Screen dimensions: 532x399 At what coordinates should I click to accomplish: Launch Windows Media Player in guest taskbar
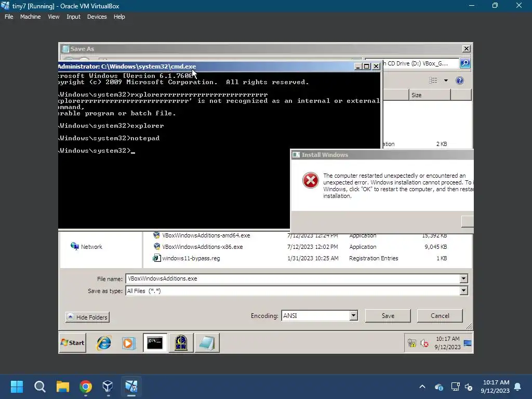tap(129, 343)
